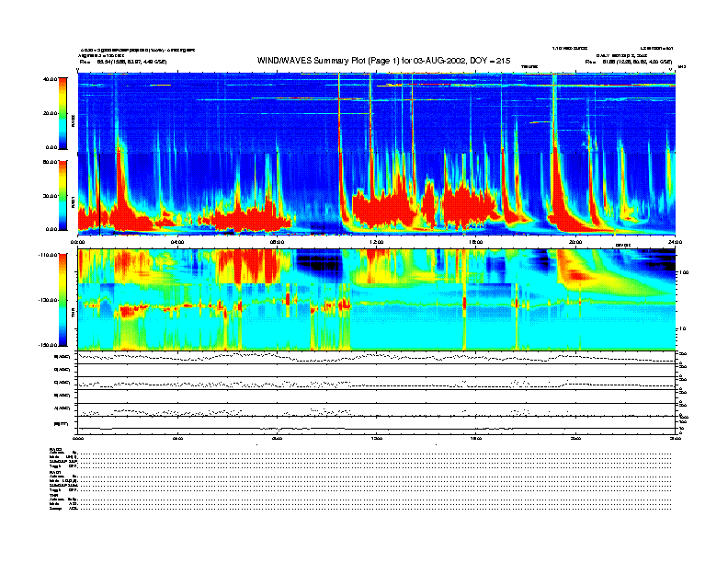Click the top AGC line plot label
This screenshot has width=728, height=563.
click(x=63, y=357)
